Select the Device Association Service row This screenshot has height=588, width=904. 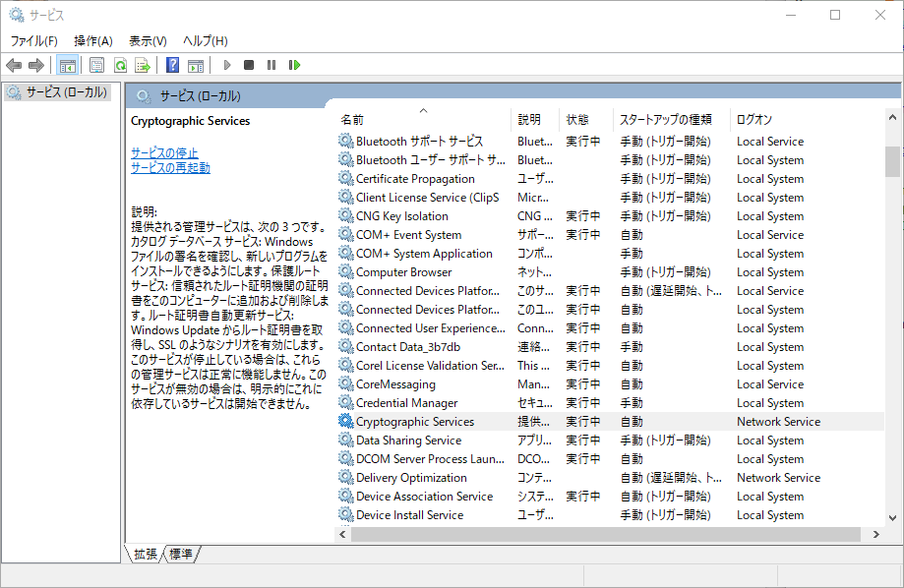click(610, 496)
